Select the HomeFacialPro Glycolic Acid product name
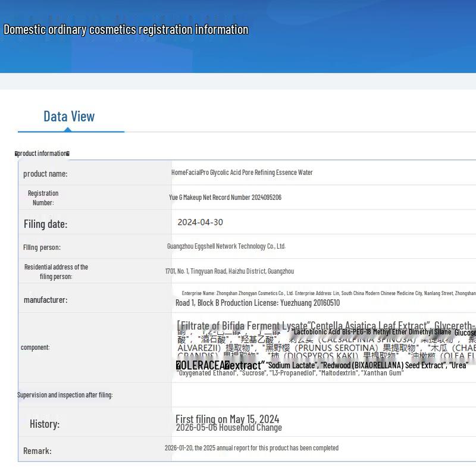The image size is (476, 476). 242,173
